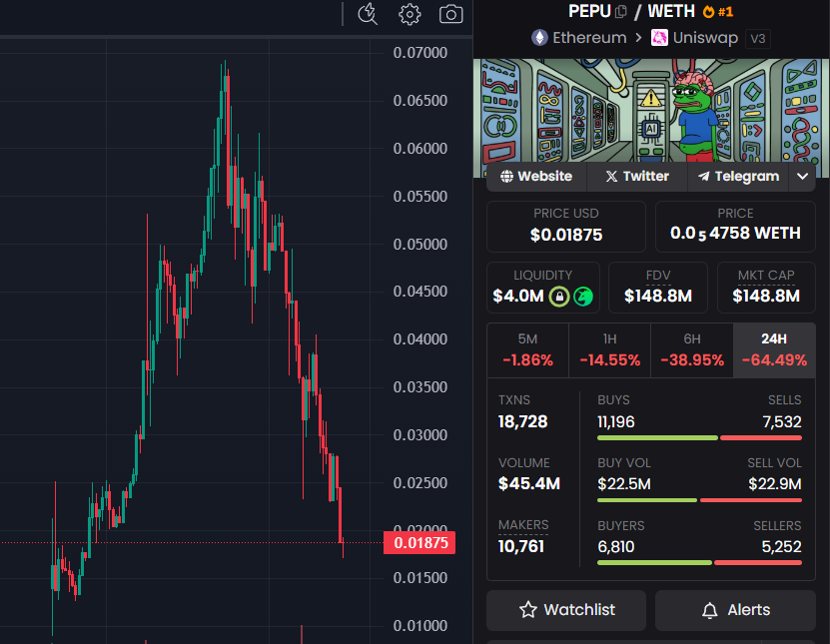The image size is (830, 644).
Task: Click the PEPU token banner image
Action: tap(651, 111)
